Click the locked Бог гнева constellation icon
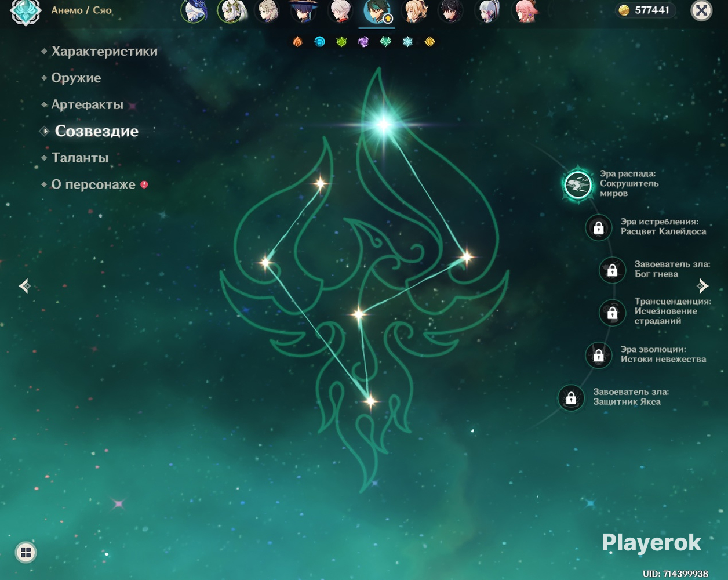 tap(612, 270)
